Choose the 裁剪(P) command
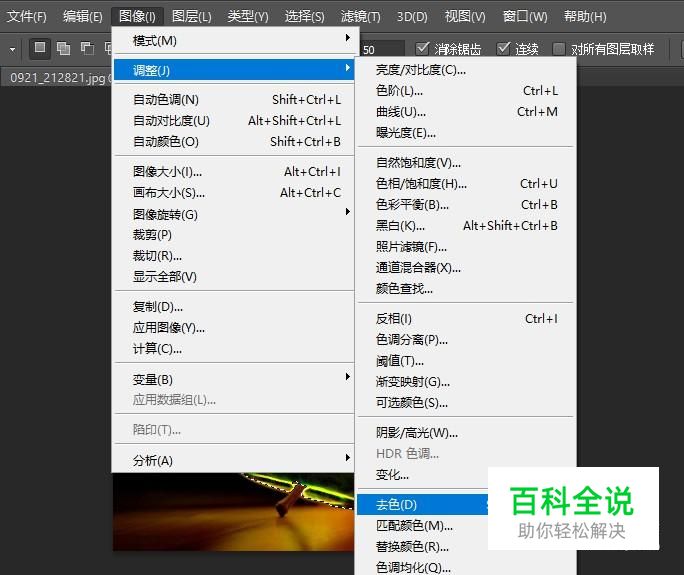The image size is (684, 575). click(234, 235)
